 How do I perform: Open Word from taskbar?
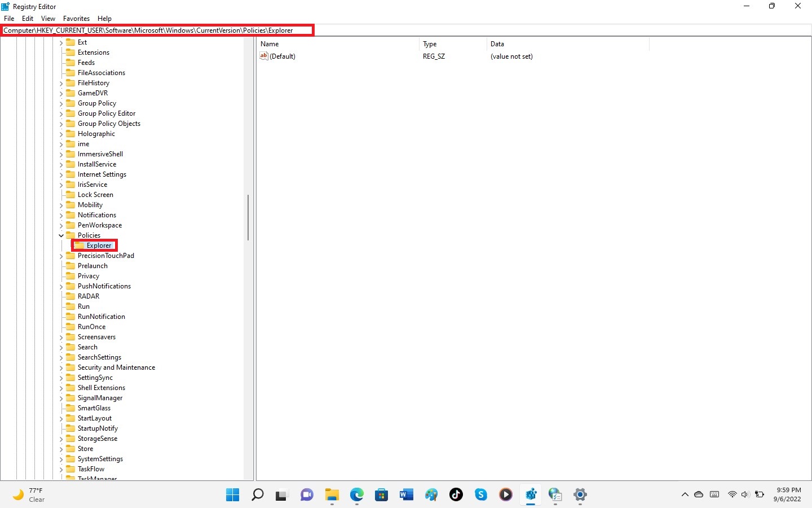pyautogui.click(x=406, y=495)
